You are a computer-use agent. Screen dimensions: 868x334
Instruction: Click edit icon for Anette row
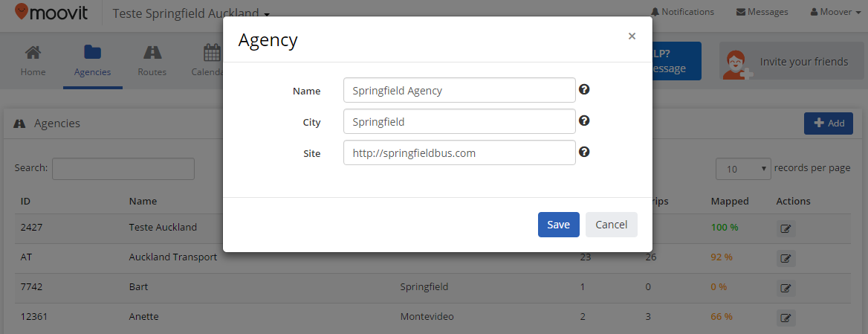tap(786, 318)
